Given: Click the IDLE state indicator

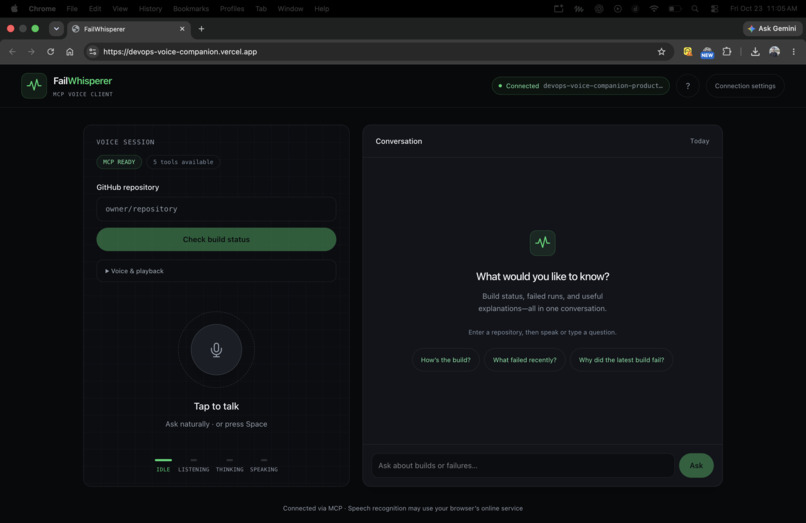Looking at the screenshot, I should (x=163, y=465).
